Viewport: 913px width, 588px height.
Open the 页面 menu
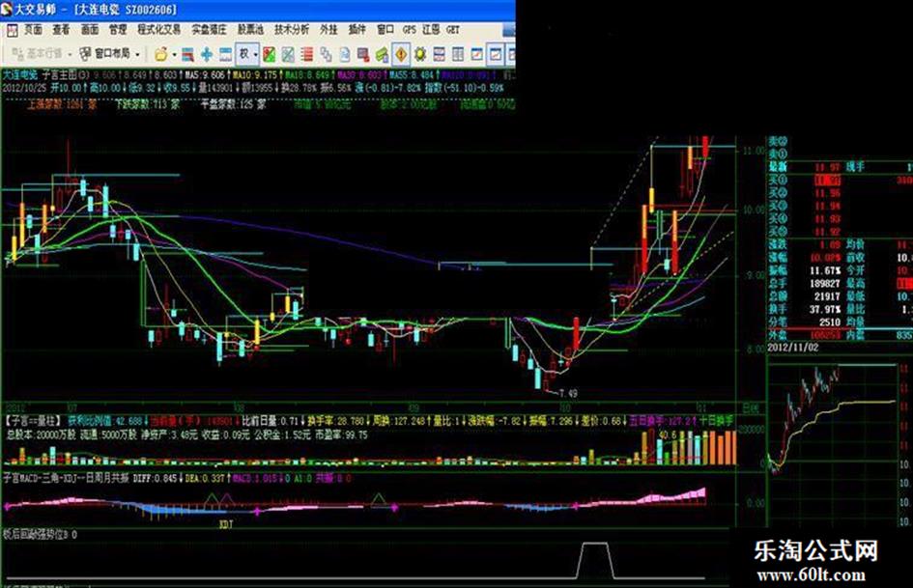33,30
